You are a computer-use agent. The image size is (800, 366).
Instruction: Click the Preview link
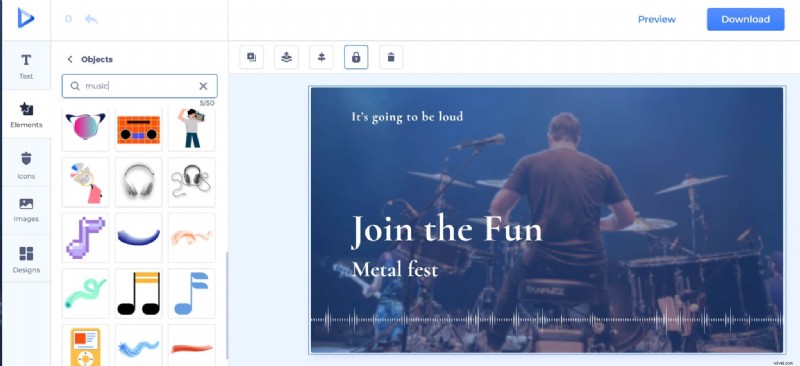pos(657,19)
